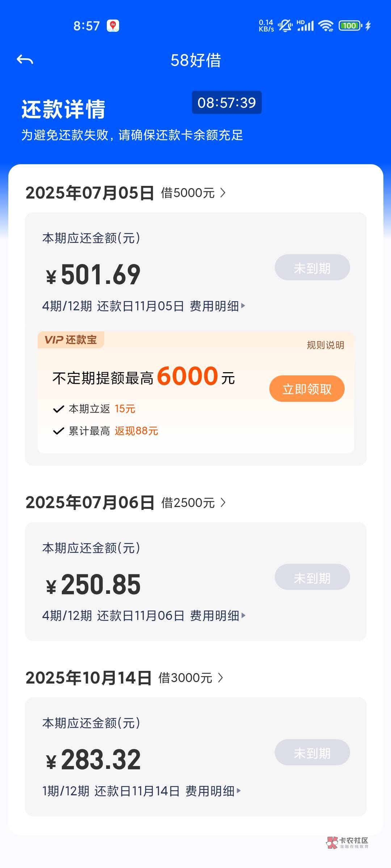Tap the Wi-Fi icon in status bar

325,26
